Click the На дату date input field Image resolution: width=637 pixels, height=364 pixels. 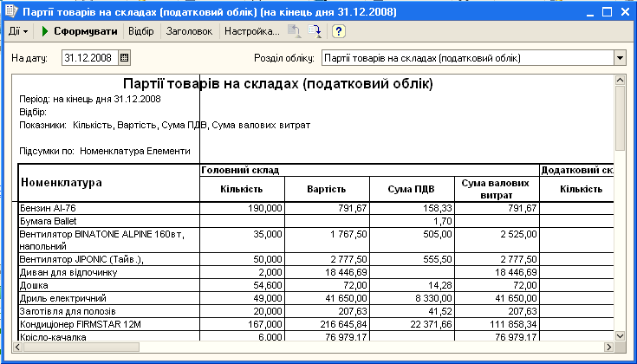pos(90,58)
